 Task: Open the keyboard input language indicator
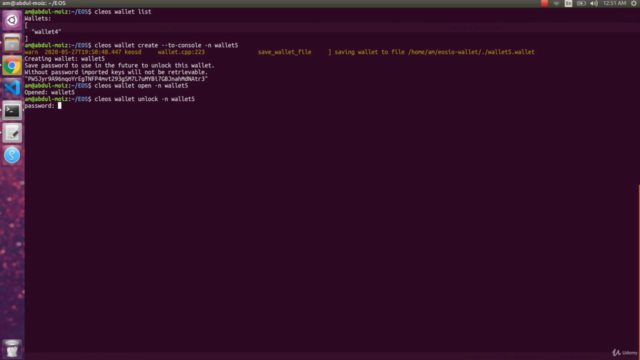[x=568, y=3]
